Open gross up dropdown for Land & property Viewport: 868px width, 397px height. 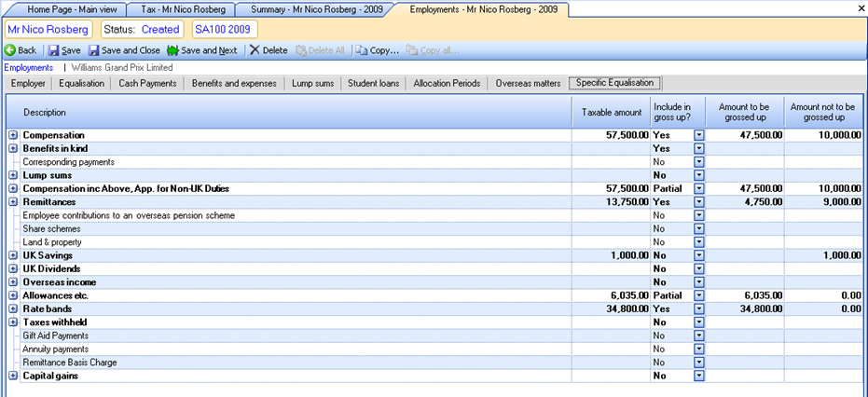698,242
